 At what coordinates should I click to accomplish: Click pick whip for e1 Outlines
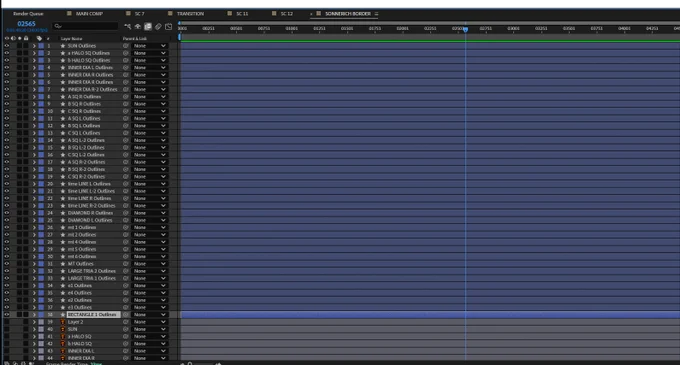126,285
